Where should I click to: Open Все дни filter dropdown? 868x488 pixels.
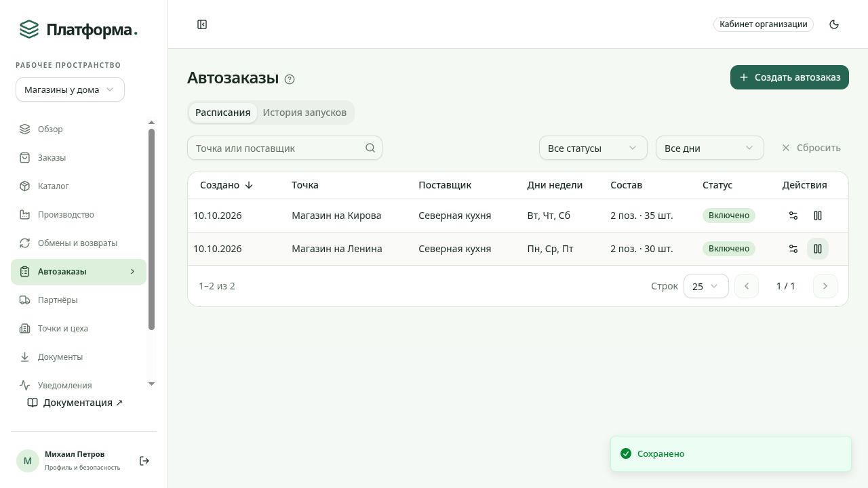[x=710, y=148]
